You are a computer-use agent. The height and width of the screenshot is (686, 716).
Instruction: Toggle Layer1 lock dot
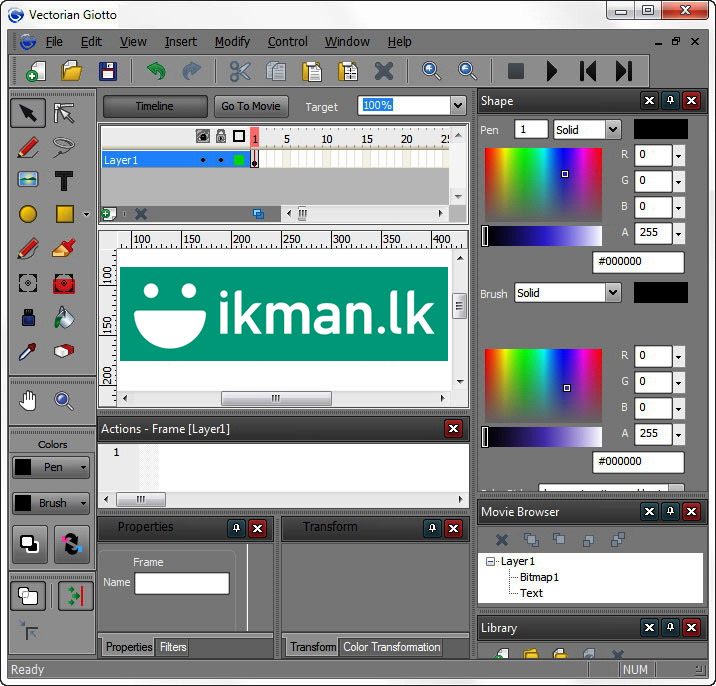click(x=221, y=160)
